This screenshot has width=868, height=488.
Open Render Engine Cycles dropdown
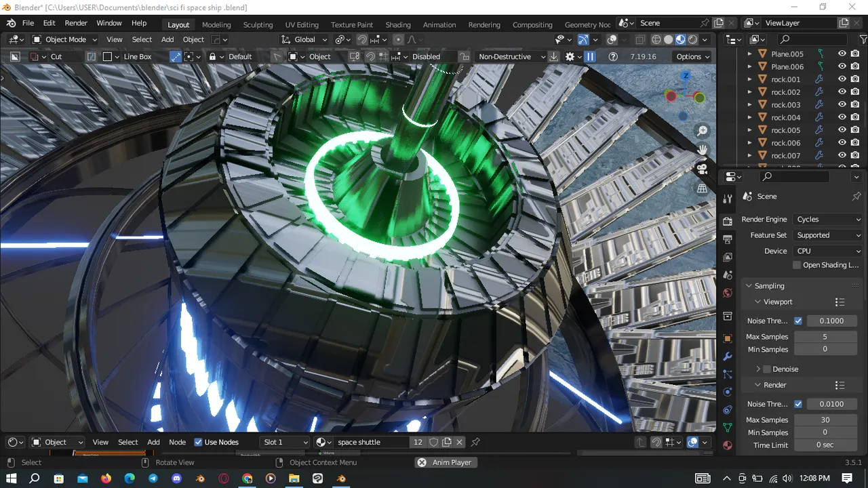point(828,220)
